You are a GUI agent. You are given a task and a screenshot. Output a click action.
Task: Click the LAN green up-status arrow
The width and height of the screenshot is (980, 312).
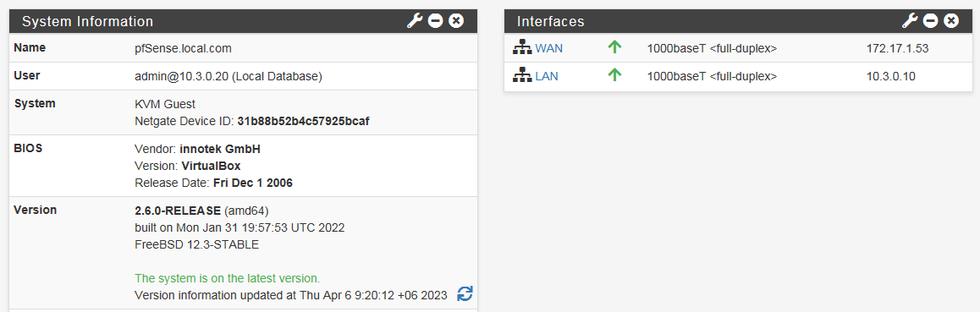pos(614,75)
